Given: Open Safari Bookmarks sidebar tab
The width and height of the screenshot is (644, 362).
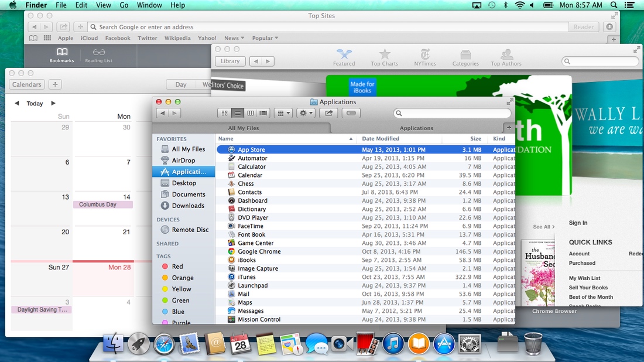Looking at the screenshot, I should click(x=61, y=55).
